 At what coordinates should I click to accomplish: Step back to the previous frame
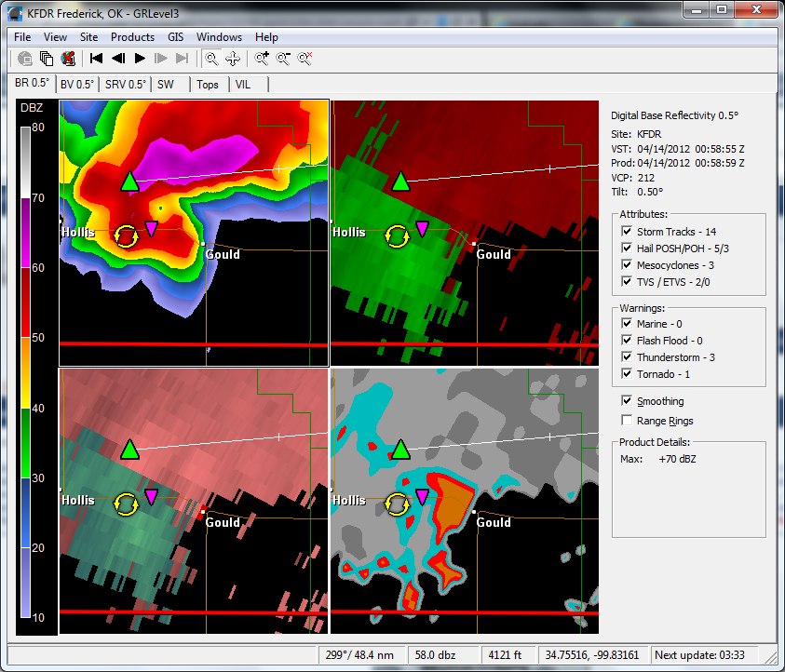(x=118, y=59)
